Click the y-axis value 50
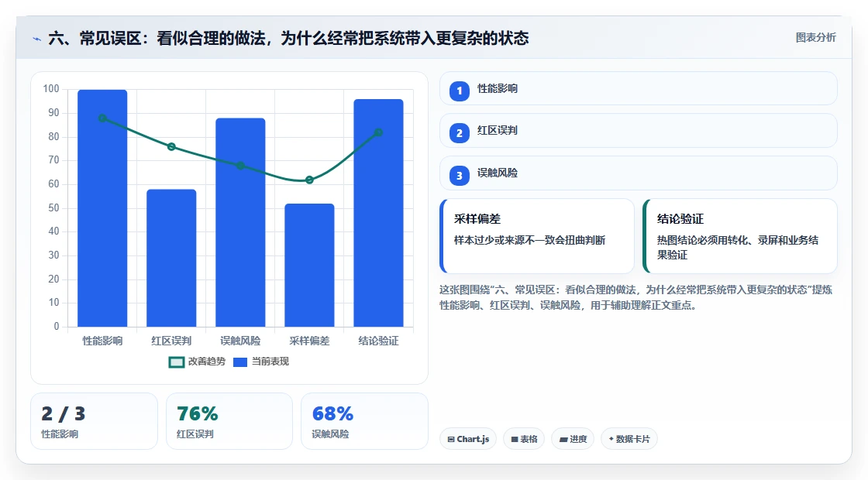Screen dimensions: 868x480 point(53,208)
